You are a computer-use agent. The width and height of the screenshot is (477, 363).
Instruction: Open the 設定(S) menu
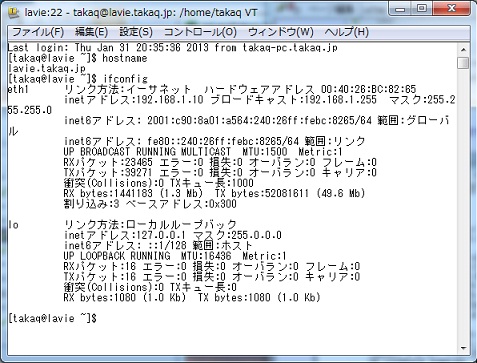tap(136, 32)
